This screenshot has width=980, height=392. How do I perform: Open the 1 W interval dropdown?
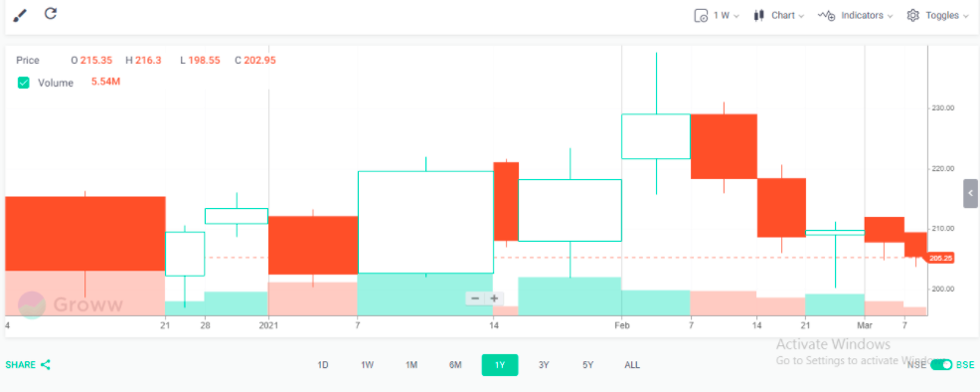click(717, 16)
